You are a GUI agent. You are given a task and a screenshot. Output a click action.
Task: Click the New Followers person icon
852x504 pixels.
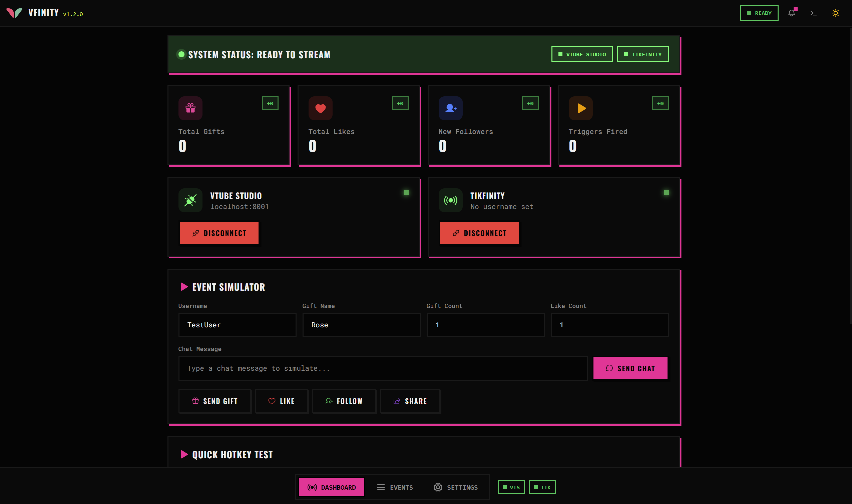(450, 108)
